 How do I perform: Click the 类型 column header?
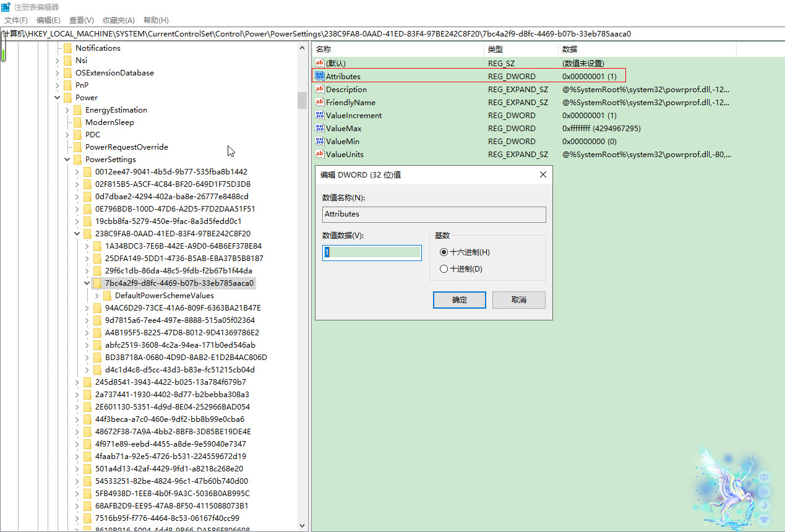[521, 49]
